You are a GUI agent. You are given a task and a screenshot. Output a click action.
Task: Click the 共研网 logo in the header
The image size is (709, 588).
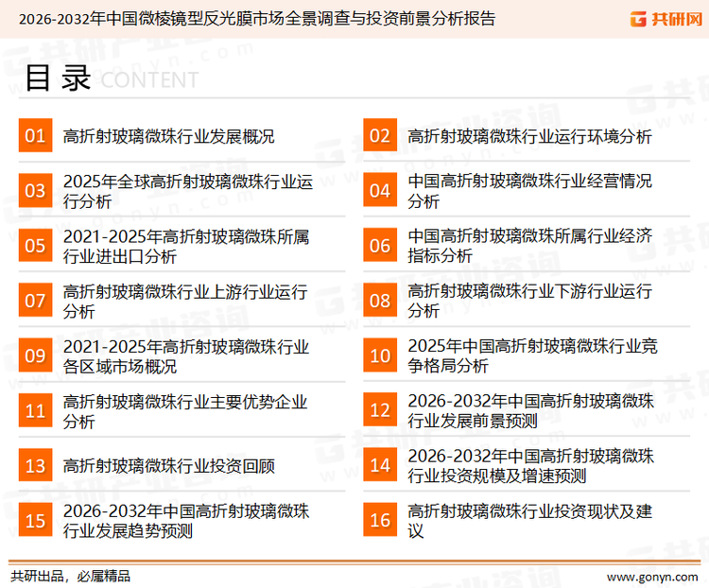coord(666,19)
